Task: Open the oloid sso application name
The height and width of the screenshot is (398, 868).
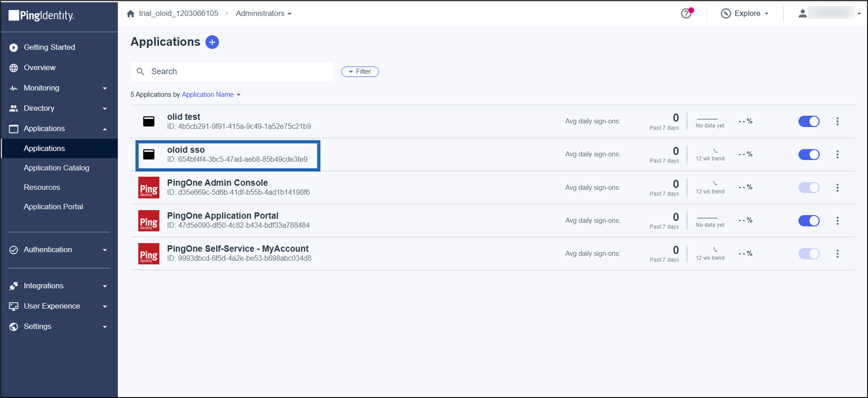Action: click(186, 150)
